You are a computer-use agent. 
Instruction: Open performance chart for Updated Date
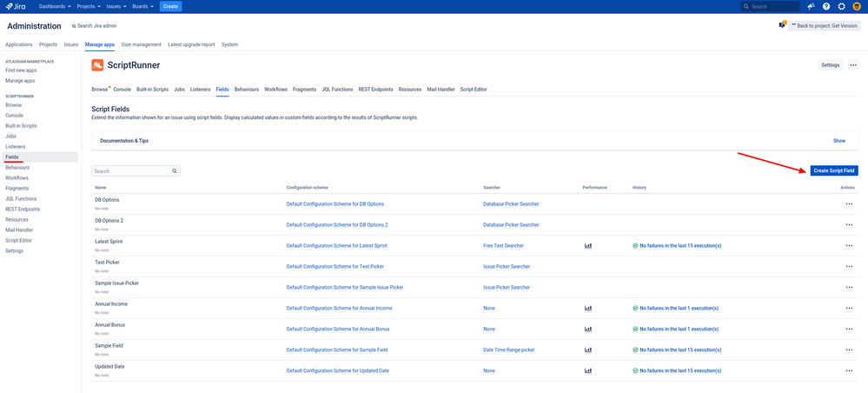click(x=588, y=370)
